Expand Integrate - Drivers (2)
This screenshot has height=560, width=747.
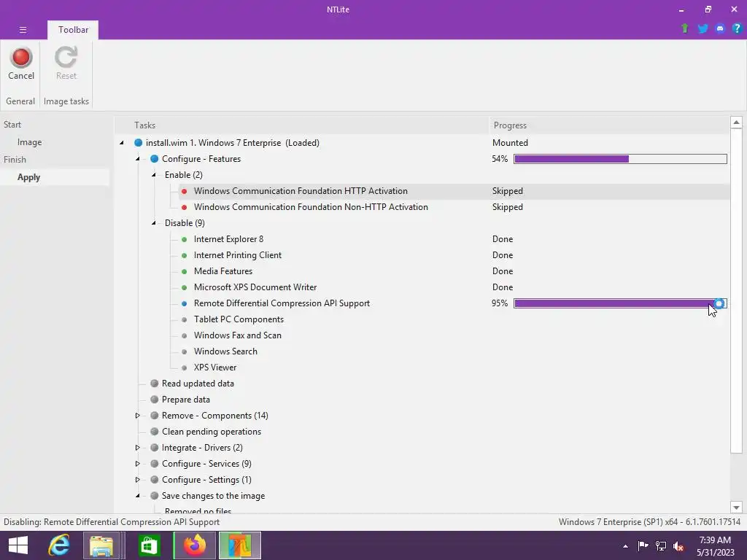138,448
